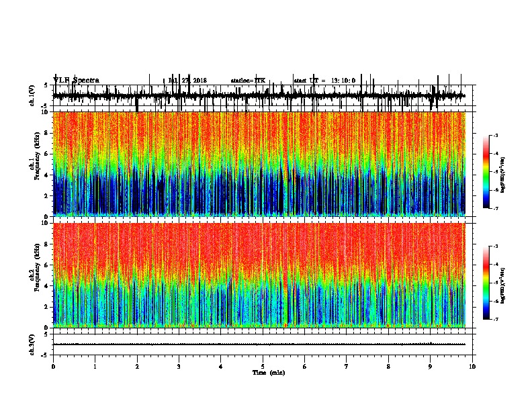Click inside the ch.2 spectrogram panel
The width and height of the screenshot is (532, 411).
262,275
